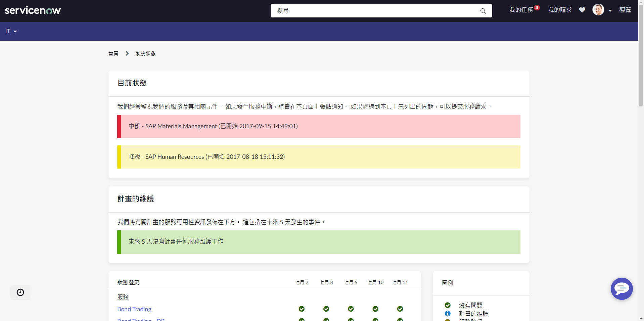Open the favorites heart icon
This screenshot has height=321, width=644.
582,10
